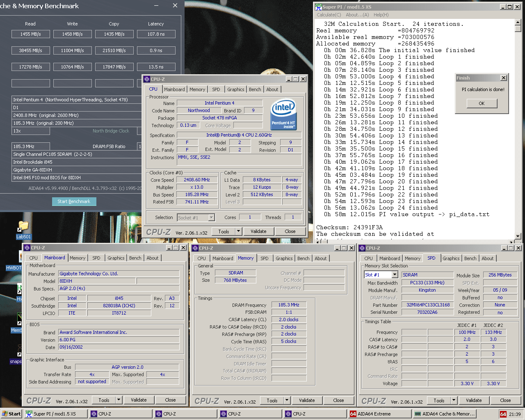525x420 pixels.
Task: Expand Tools dropdown arrow in CPU-Z Mainboard window
Action: [x=119, y=400]
